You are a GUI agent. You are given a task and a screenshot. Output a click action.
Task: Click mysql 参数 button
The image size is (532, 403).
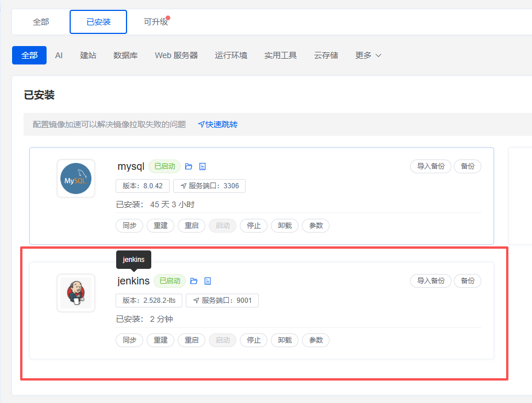(316, 226)
